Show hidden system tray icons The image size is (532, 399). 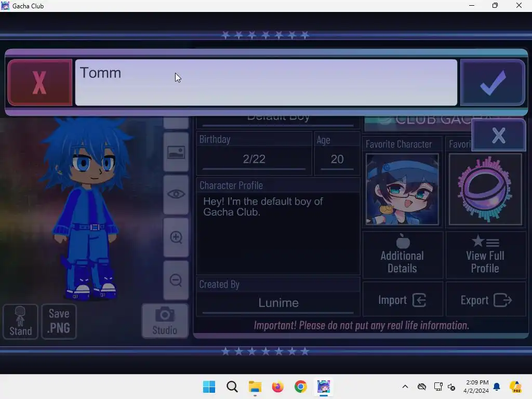tap(405, 387)
